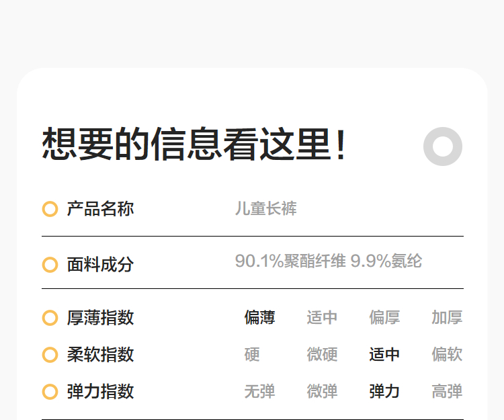Image resolution: width=504 pixels, height=420 pixels.
Task: Select 无弹 elasticity option
Action: (x=259, y=391)
